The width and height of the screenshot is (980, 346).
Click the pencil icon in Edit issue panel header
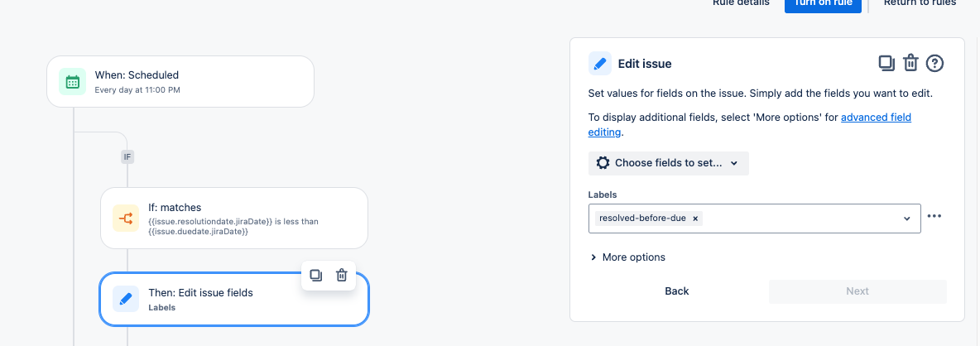click(x=600, y=64)
